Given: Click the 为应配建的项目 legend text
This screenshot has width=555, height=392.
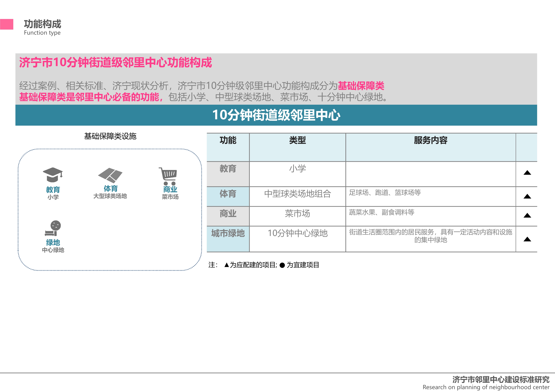Looking at the screenshot, I should click(x=253, y=265).
